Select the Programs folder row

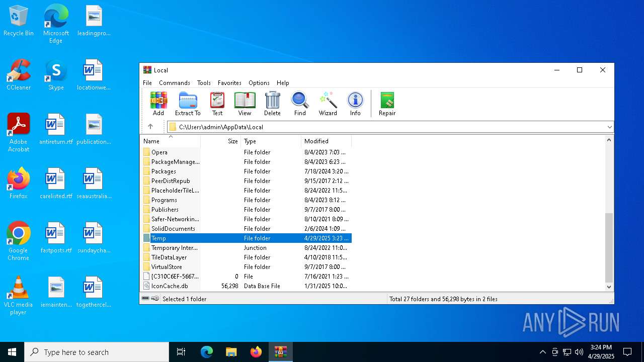pos(246,200)
